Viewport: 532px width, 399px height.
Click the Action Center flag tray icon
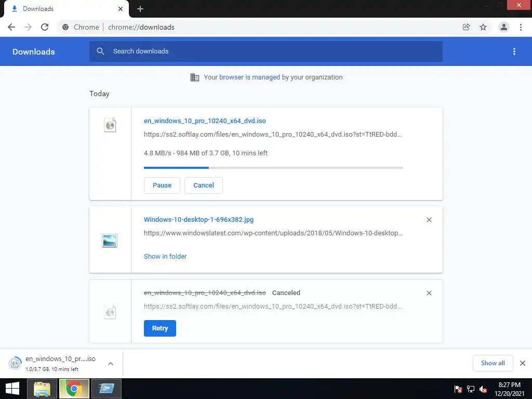tap(458, 389)
